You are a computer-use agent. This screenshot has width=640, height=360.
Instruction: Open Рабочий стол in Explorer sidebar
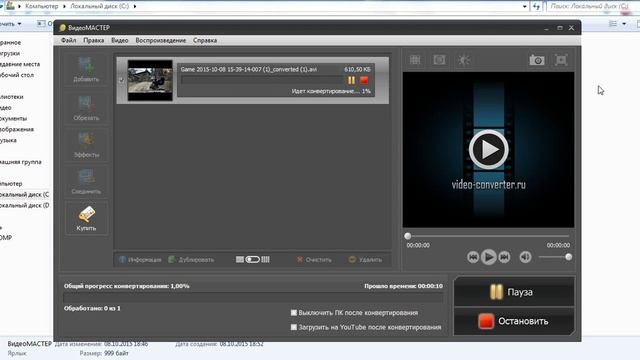tap(17, 75)
